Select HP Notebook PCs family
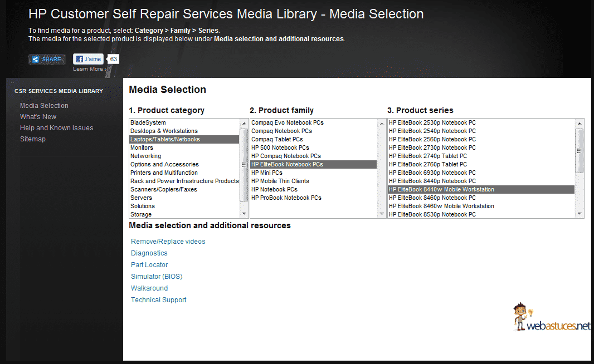 [x=314, y=189]
